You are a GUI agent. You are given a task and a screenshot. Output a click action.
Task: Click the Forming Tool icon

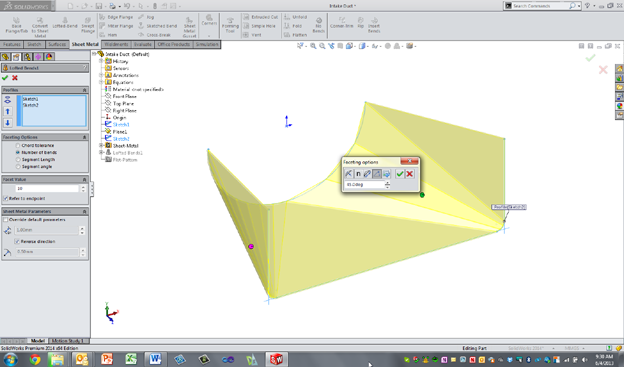230,25
